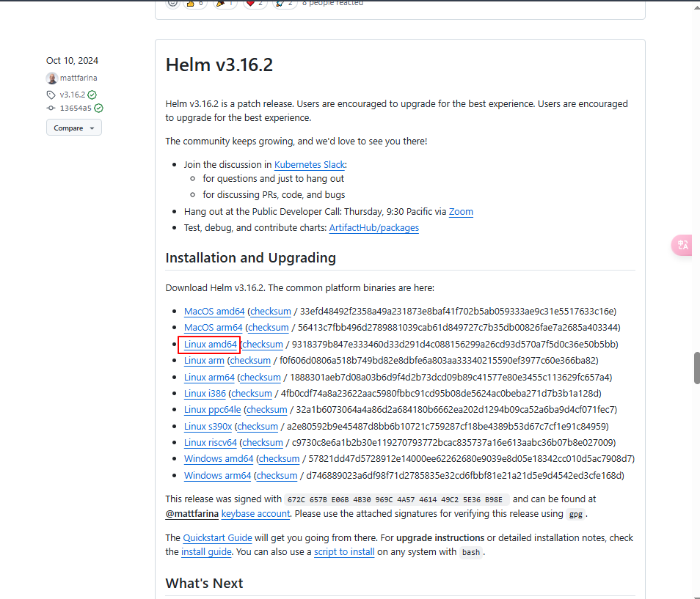
Task: Open the Zoom developer call link
Action: pos(461,211)
